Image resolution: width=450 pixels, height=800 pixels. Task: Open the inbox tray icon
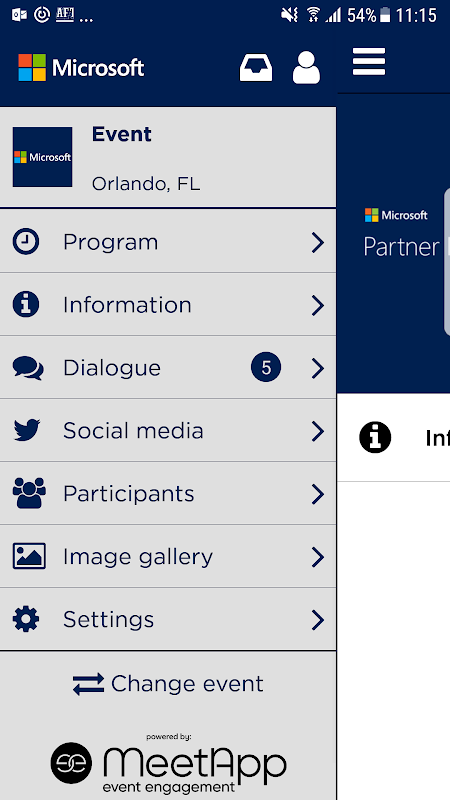click(x=256, y=68)
